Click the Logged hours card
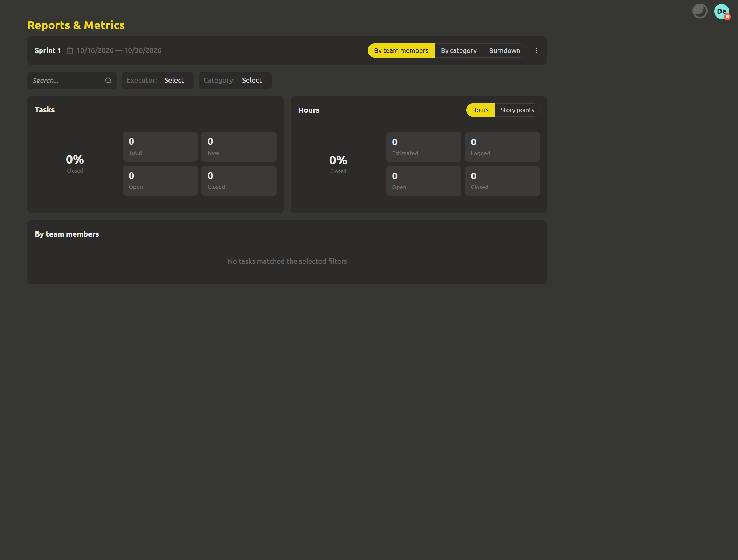 (502, 147)
